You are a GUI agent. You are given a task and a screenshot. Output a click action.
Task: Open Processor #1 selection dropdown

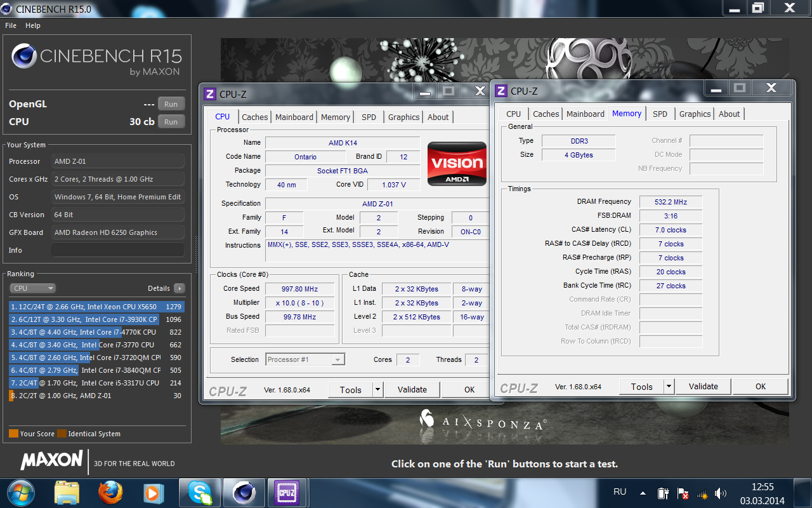[305, 359]
